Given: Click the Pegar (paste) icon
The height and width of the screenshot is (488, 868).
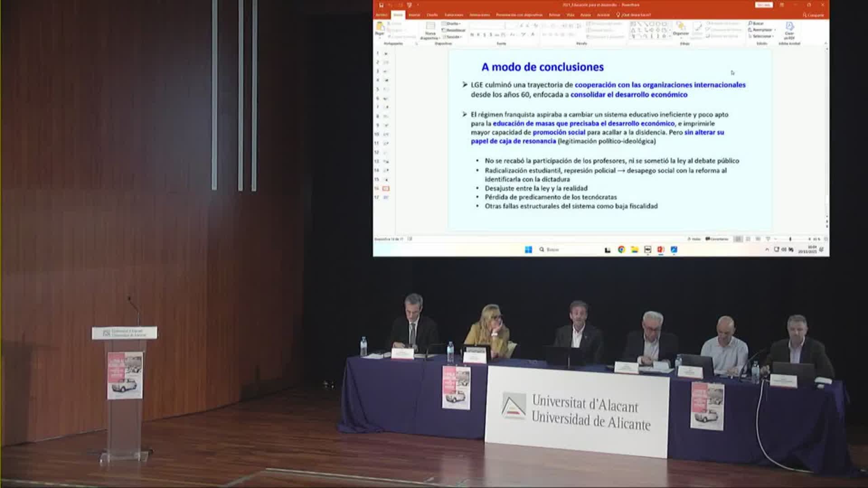Looking at the screenshot, I should pyautogui.click(x=380, y=27).
